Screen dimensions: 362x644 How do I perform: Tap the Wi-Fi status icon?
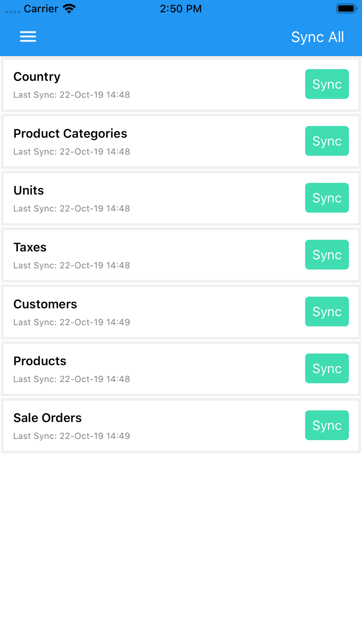(x=69, y=9)
